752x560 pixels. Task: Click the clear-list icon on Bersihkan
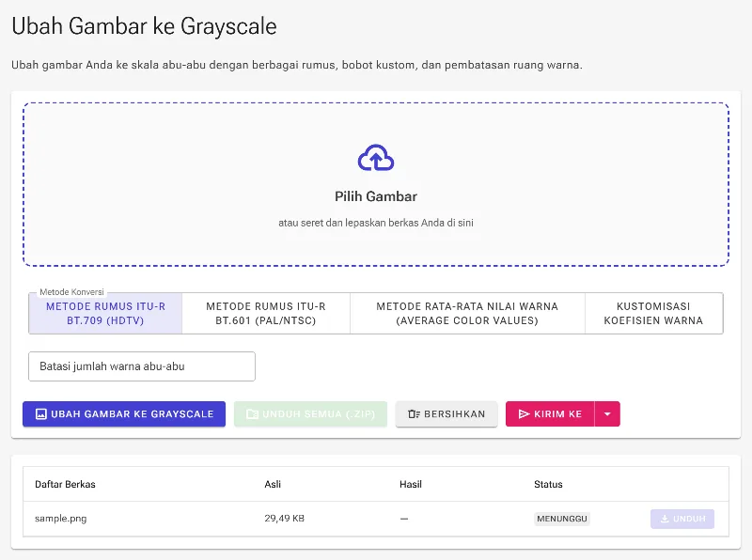(414, 413)
